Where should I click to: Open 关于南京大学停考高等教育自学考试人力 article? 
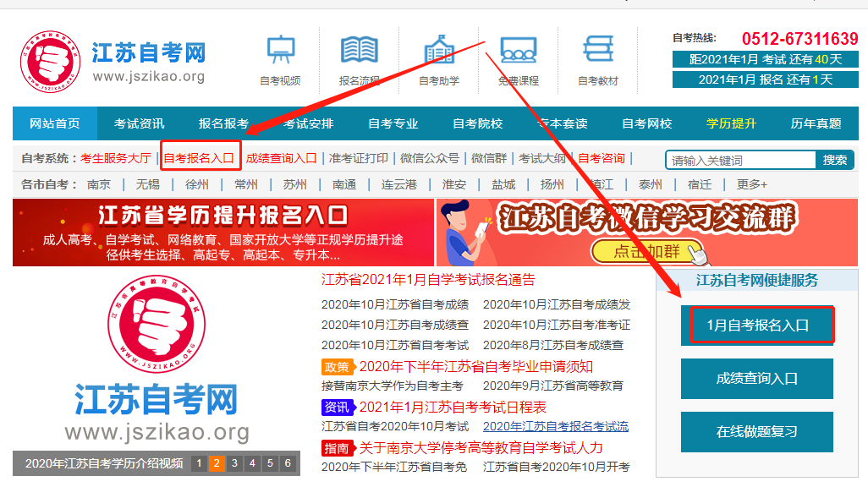point(481,448)
